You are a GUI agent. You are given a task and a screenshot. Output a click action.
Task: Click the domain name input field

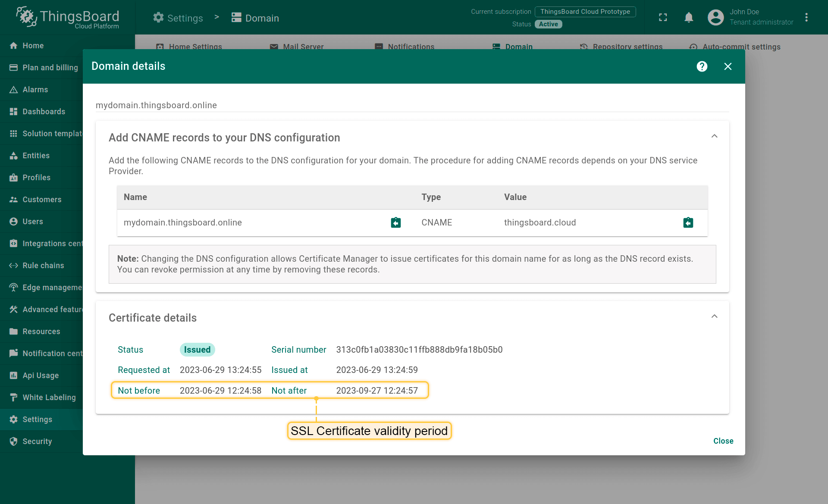tap(412, 105)
